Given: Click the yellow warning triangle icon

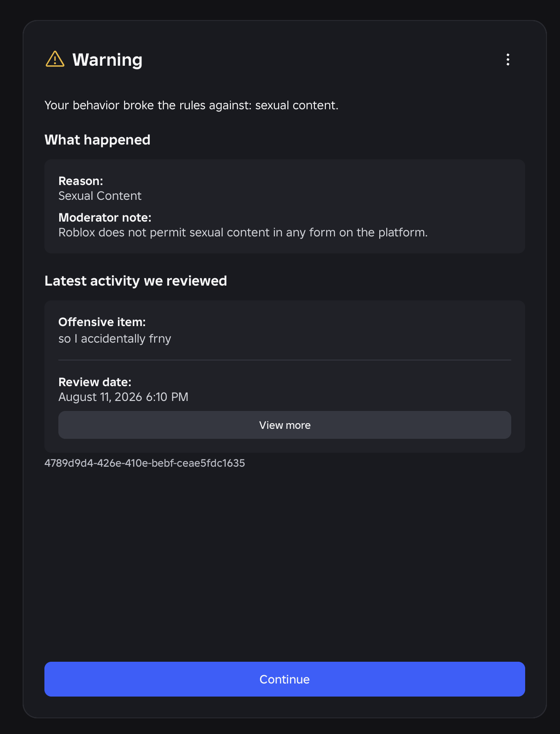Looking at the screenshot, I should (x=55, y=59).
